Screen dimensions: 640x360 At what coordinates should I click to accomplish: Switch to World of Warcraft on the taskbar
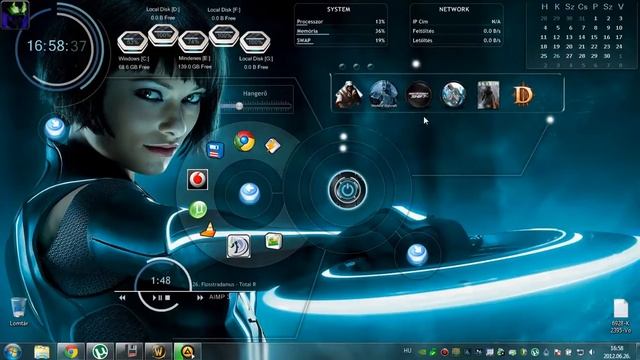coord(158,351)
